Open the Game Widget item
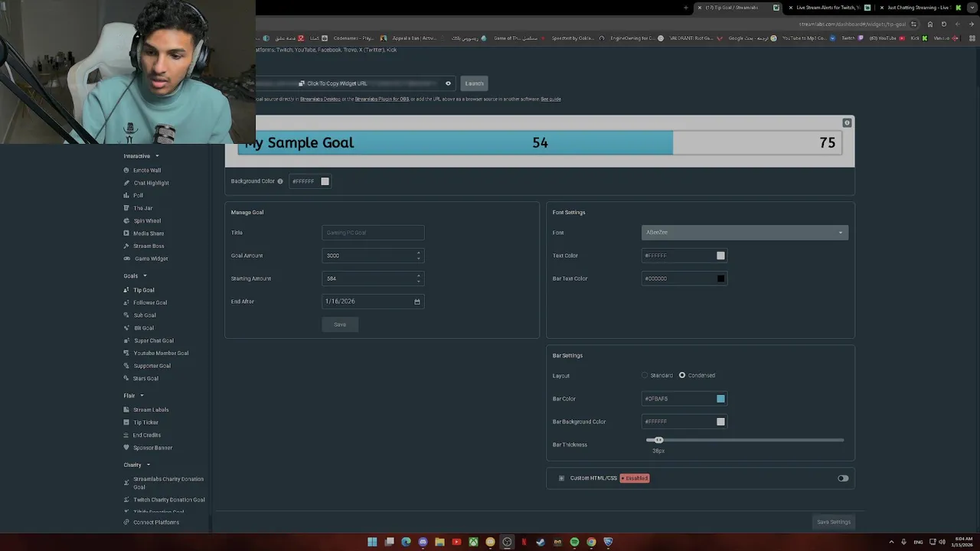Viewport: 980px width, 551px height. point(151,259)
